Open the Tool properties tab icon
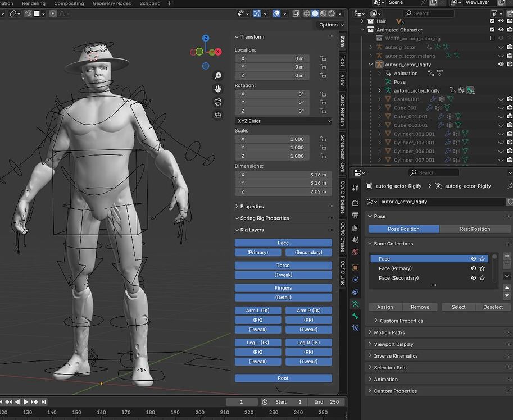513x420 pixels. point(356,188)
